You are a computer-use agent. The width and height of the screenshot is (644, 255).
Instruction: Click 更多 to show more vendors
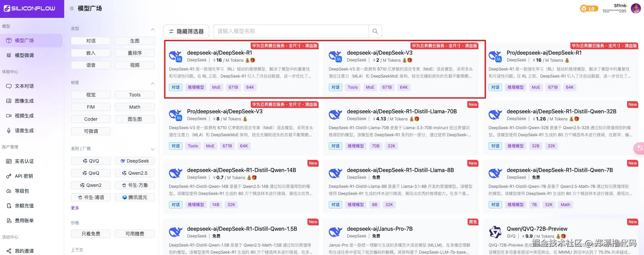pos(75,208)
